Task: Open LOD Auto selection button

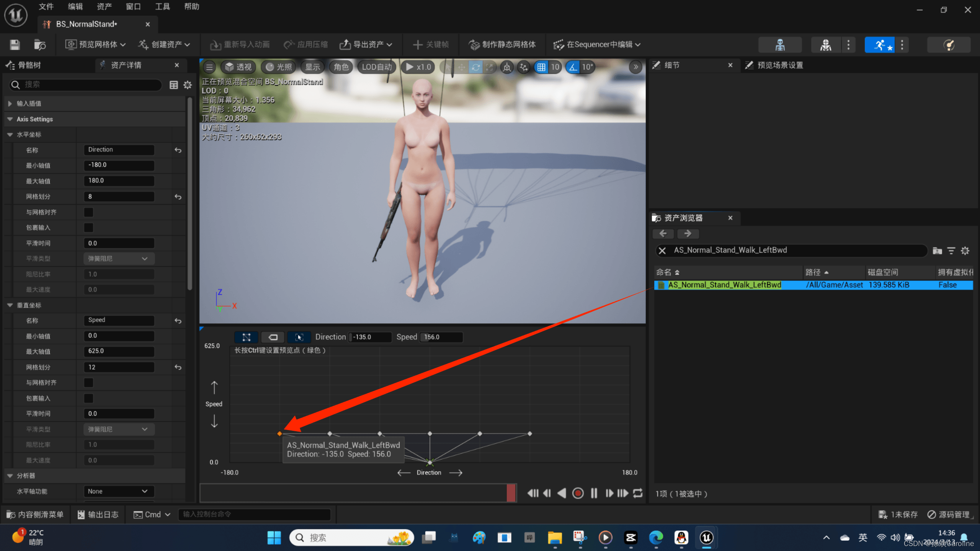Action: coord(377,67)
